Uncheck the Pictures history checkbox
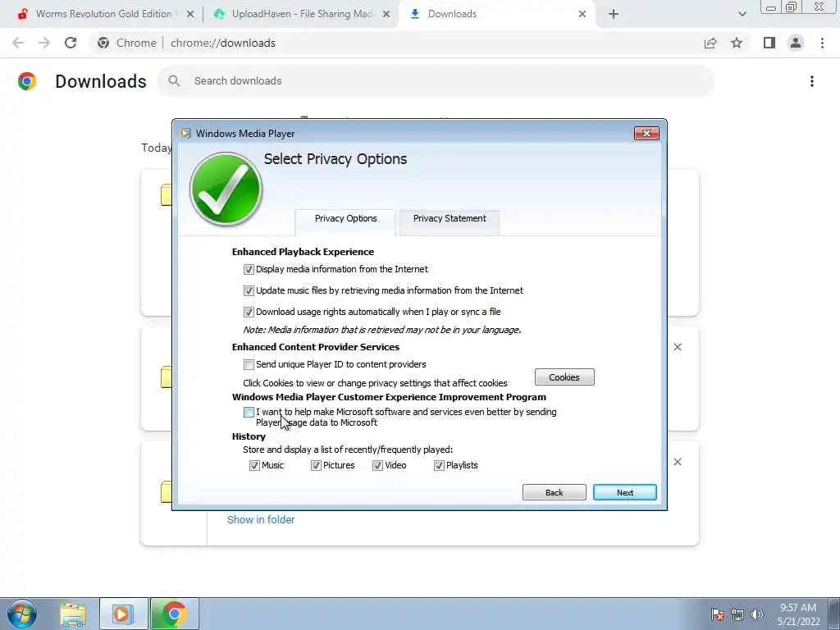840x630 pixels. pyautogui.click(x=316, y=466)
